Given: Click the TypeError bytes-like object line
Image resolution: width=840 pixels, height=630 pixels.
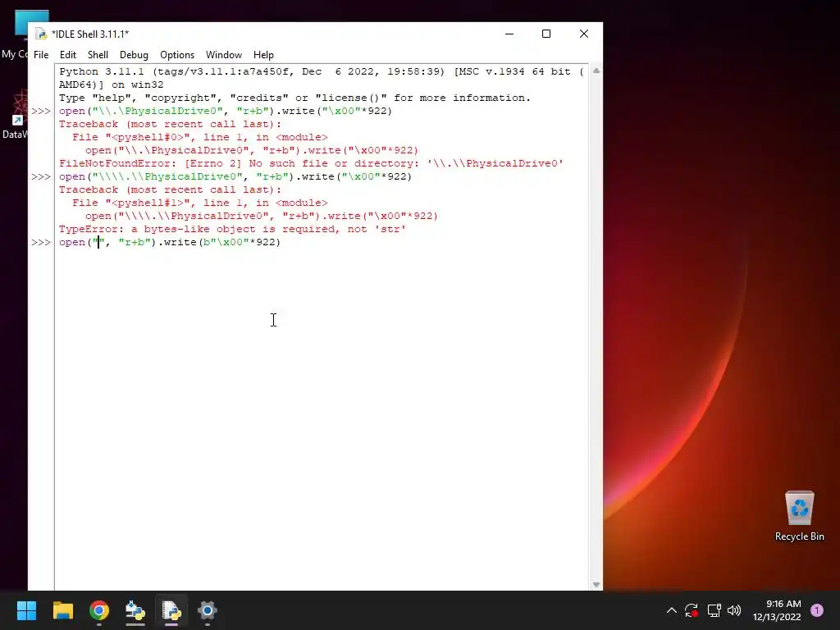Looking at the screenshot, I should [x=232, y=230].
